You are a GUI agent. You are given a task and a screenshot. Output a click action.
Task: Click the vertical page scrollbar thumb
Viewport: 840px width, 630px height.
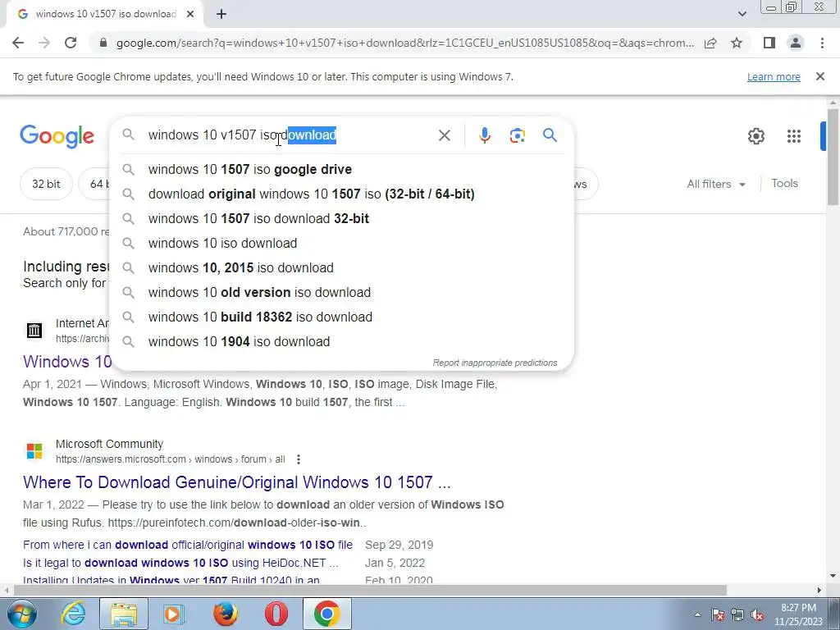coord(833,157)
